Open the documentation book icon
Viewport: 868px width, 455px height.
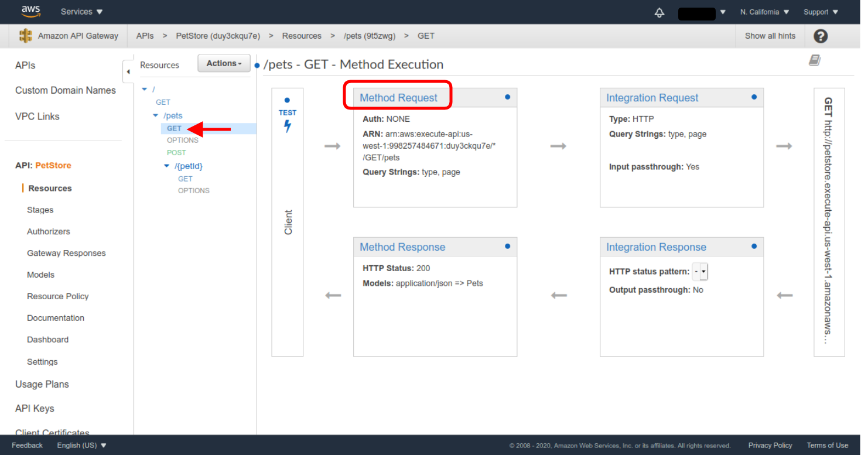[x=815, y=60]
